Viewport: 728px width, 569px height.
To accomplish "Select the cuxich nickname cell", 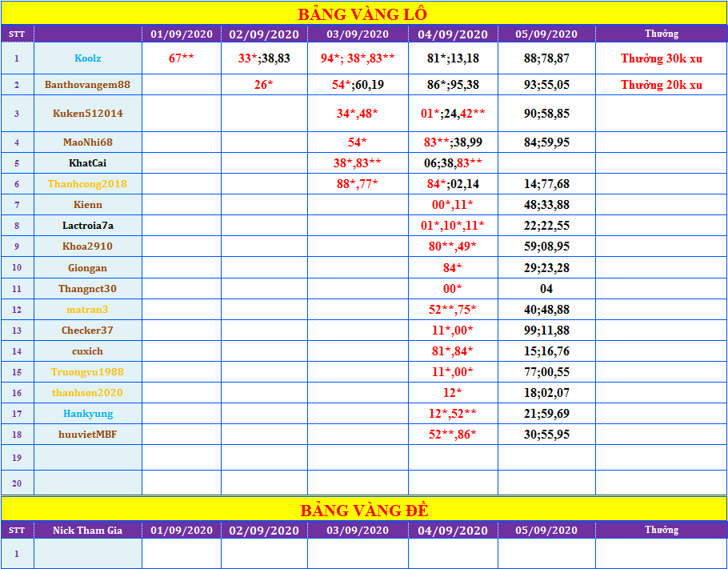I will (88, 351).
